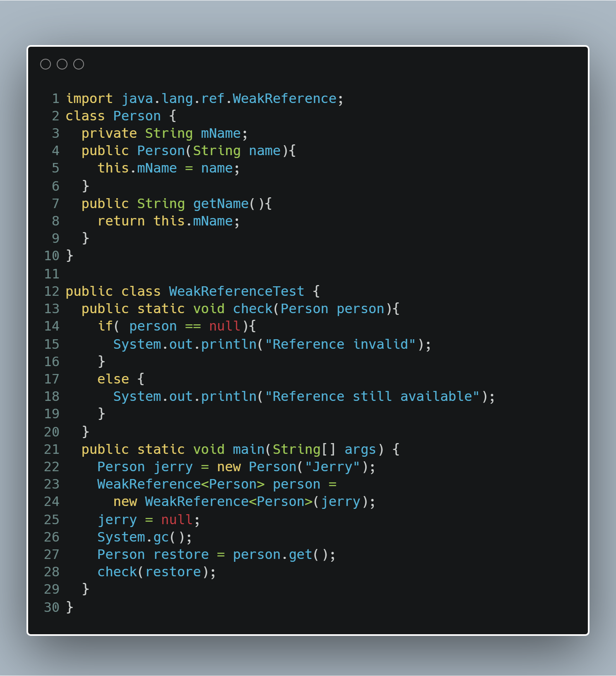Click 'getName' method name on line 7
The image size is (616, 676).
click(221, 204)
